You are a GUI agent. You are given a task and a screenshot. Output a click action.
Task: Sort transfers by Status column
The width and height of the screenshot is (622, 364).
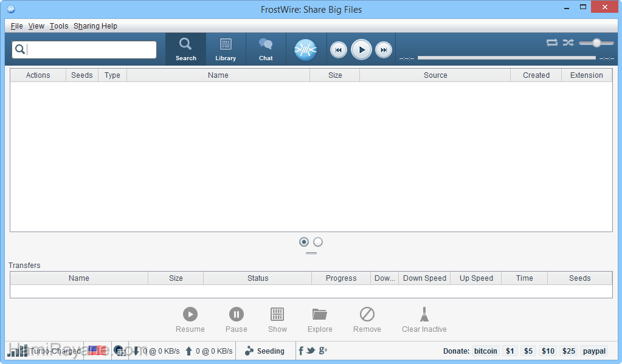[258, 278]
